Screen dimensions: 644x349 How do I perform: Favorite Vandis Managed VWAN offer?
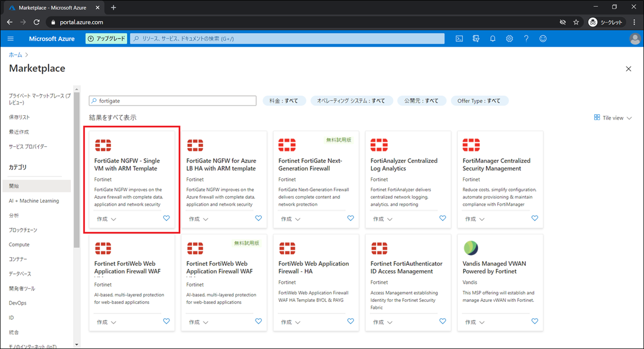[x=535, y=321]
